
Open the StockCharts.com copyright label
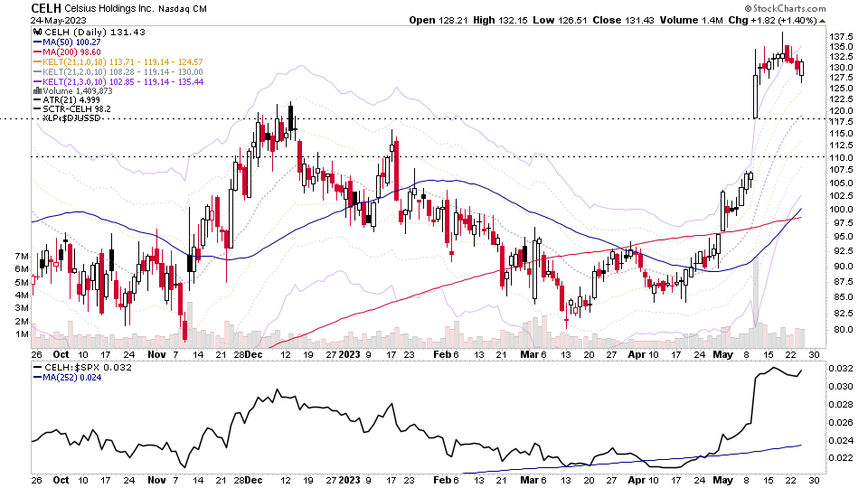785,8
